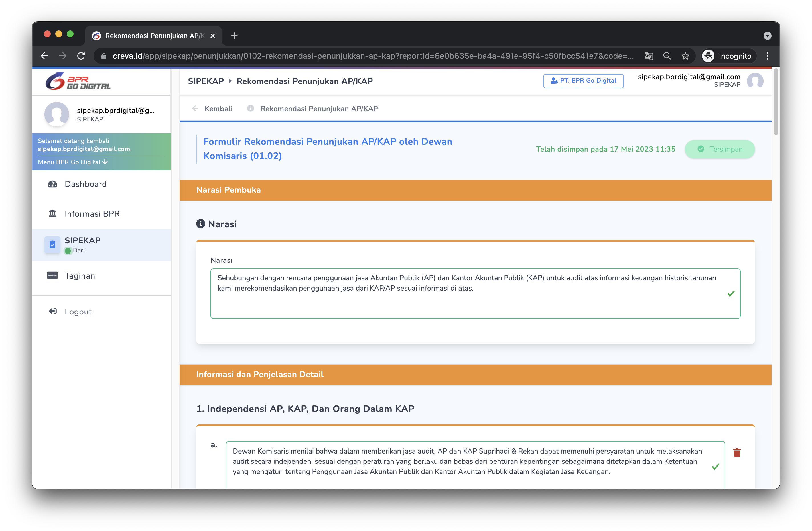Viewport: 812px width, 531px height.
Task: Click the Baru status badge under SIPEKAP
Action: coord(76,250)
